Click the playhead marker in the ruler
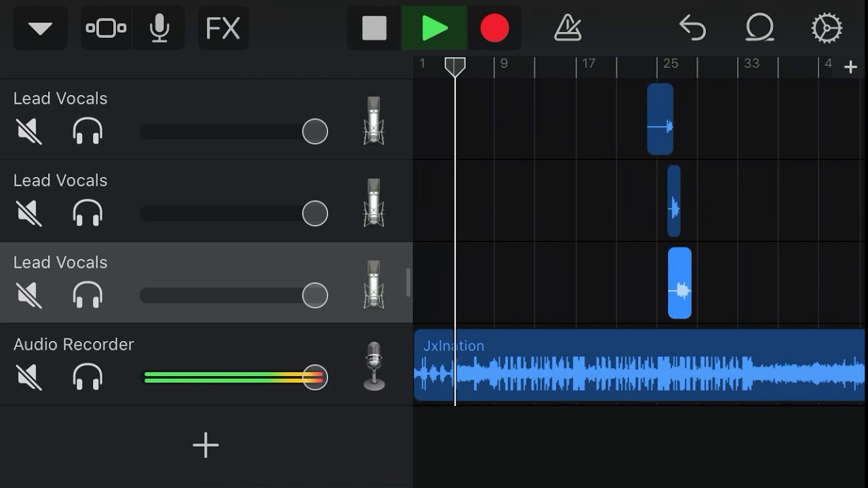The height and width of the screenshot is (488, 868). [455, 66]
